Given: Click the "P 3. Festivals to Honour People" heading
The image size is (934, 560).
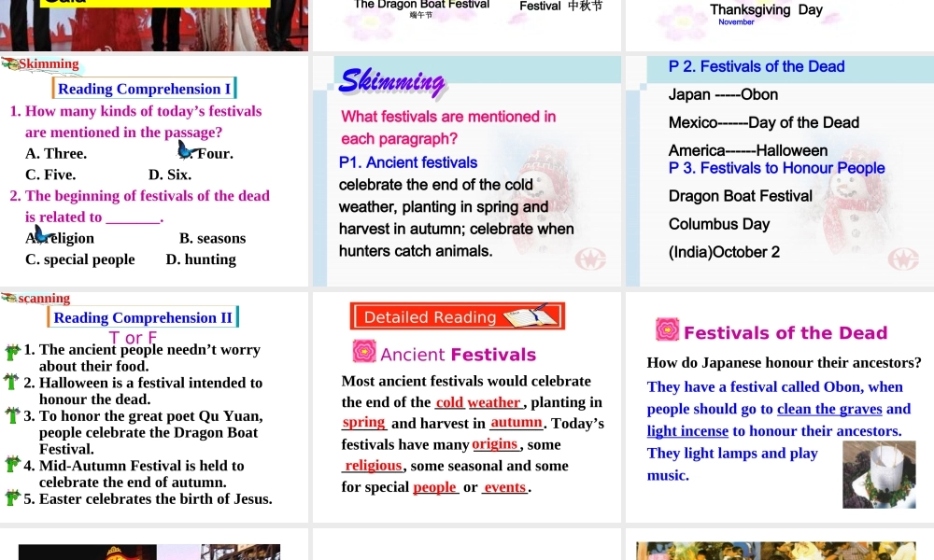Looking at the screenshot, I should (x=777, y=168).
